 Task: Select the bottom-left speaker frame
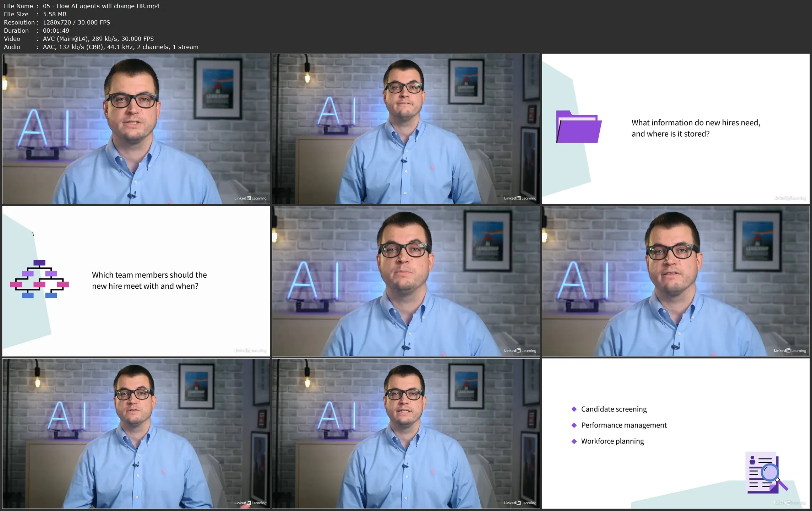pyautogui.click(x=136, y=433)
